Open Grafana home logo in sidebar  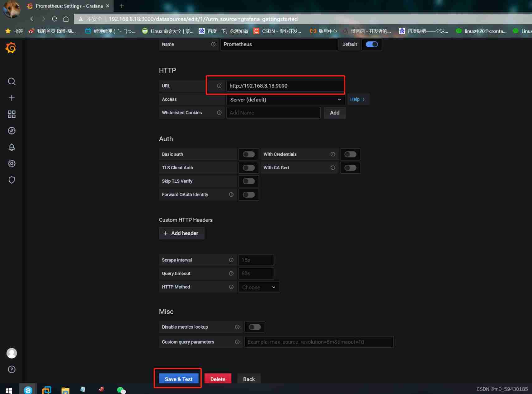click(11, 48)
